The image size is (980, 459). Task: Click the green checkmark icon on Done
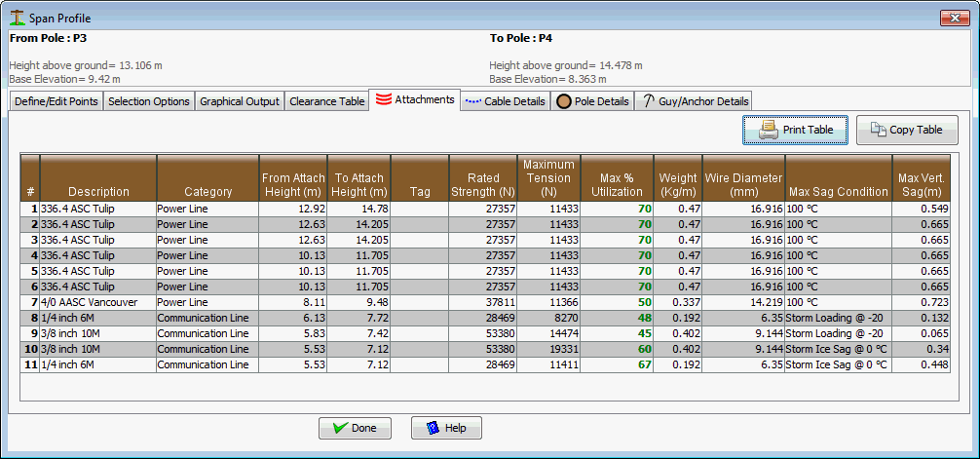click(340, 429)
